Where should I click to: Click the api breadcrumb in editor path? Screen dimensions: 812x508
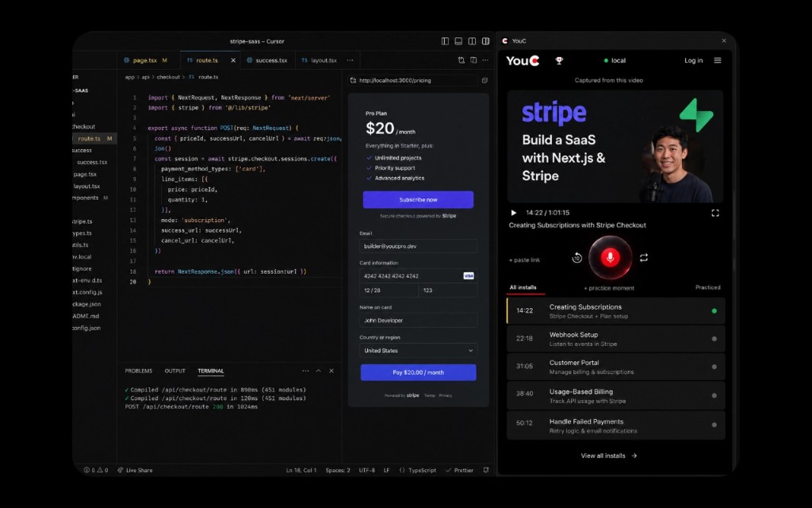point(146,77)
